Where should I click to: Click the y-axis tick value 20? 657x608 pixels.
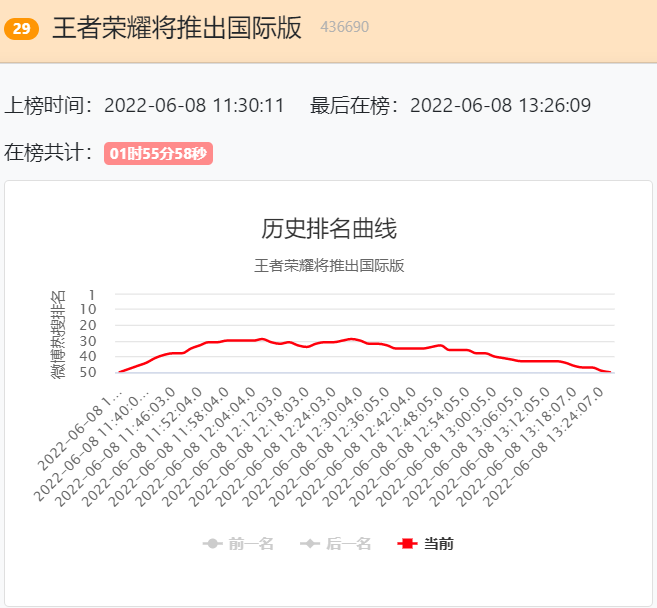88,325
